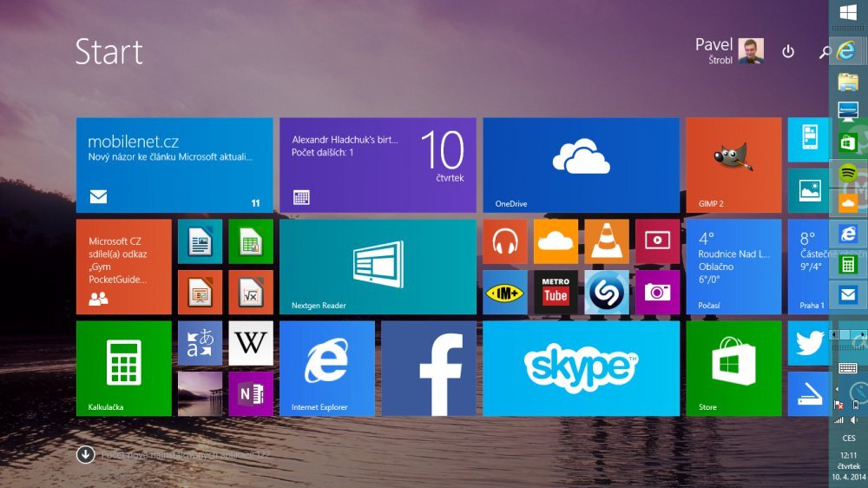Open the orange cloud small tile
This screenshot has width=868, height=488.
click(x=556, y=241)
